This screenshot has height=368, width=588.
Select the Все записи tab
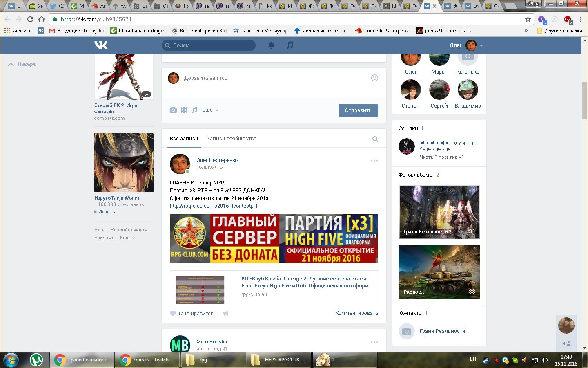pyautogui.click(x=184, y=139)
